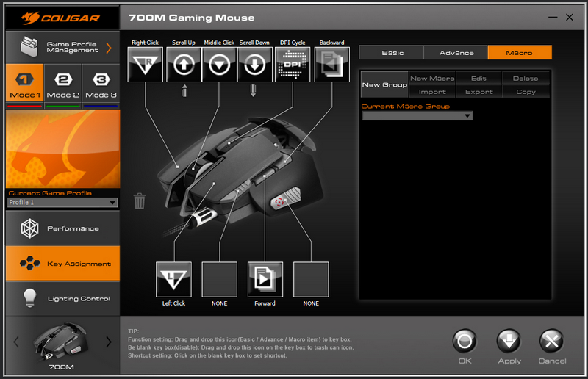Click the Apply button
Image resolution: width=588 pixels, height=379 pixels.
509,341
